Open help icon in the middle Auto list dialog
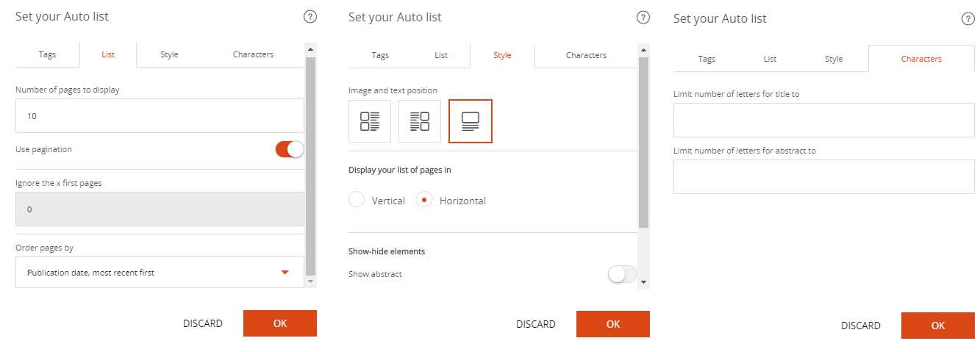980x352 pixels. point(643,17)
